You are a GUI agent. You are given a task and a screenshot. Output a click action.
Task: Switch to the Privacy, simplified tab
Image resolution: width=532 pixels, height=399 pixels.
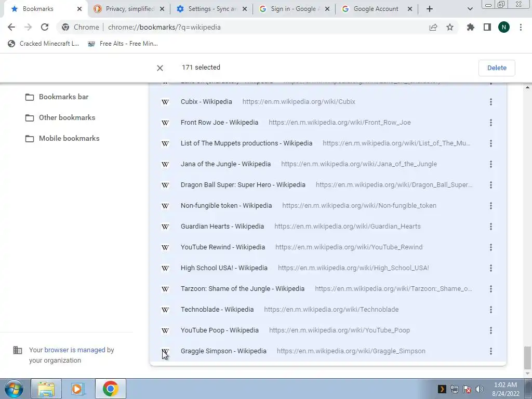(x=129, y=9)
